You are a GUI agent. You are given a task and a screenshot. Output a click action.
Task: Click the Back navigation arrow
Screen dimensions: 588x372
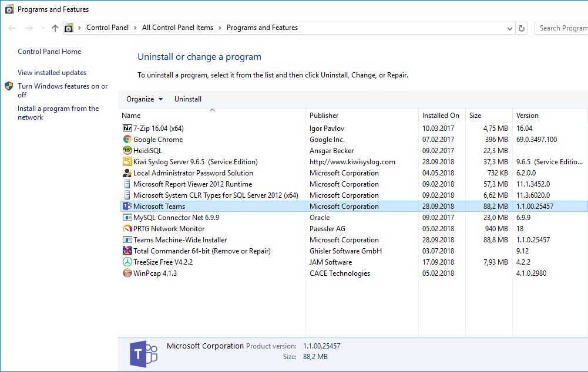pos(12,28)
